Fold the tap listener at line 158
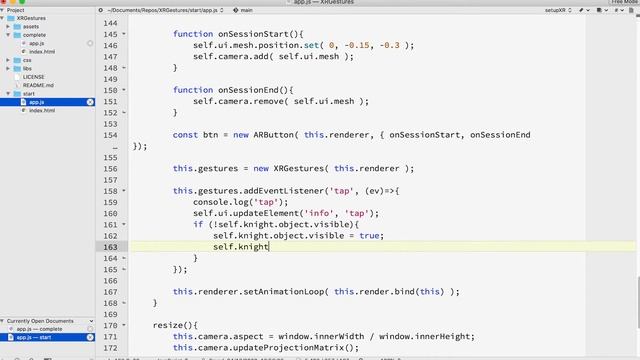The width and height of the screenshot is (640, 360). coord(124,191)
